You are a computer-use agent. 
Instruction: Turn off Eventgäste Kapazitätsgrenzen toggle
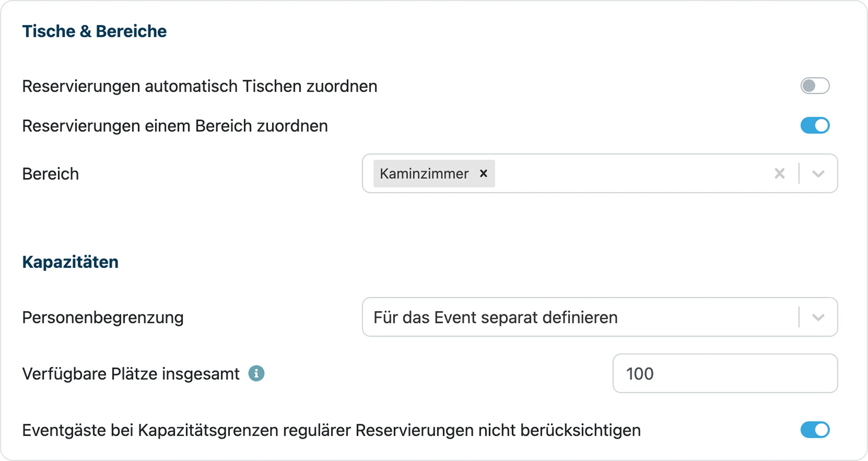click(815, 430)
